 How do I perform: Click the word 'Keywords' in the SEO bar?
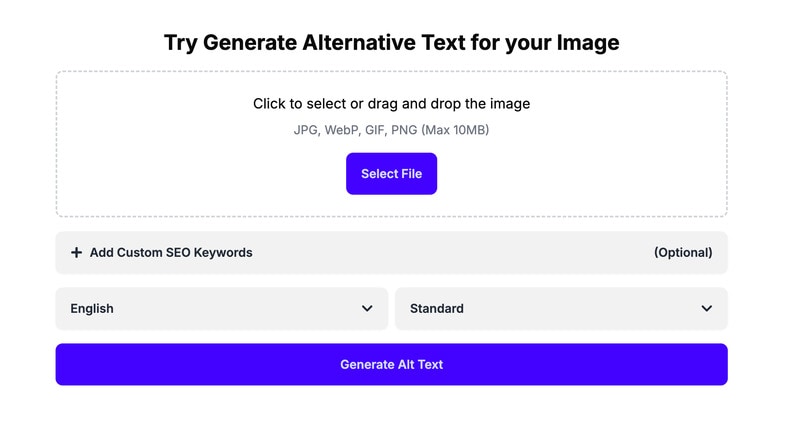point(222,253)
